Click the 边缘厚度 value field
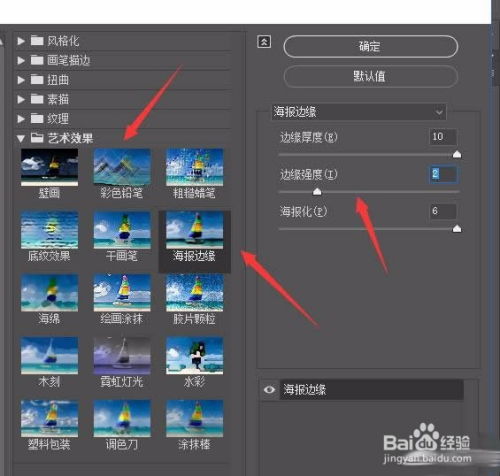 tap(443, 137)
